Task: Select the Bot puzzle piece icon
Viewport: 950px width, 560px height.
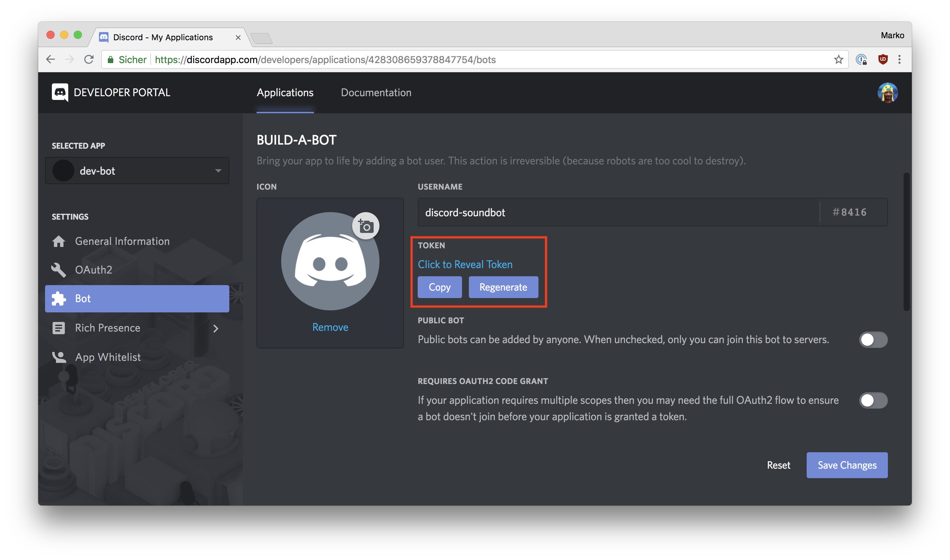Action: tap(59, 298)
